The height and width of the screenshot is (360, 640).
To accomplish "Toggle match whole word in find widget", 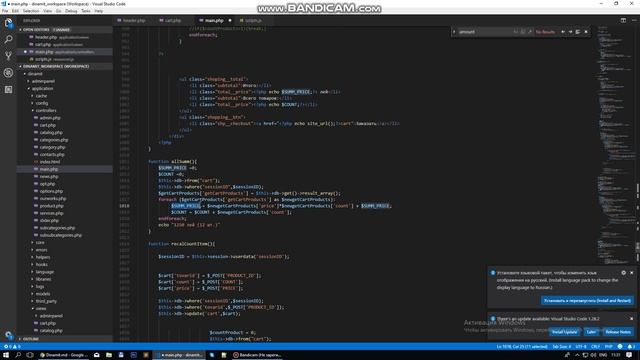I will tap(523, 32).
